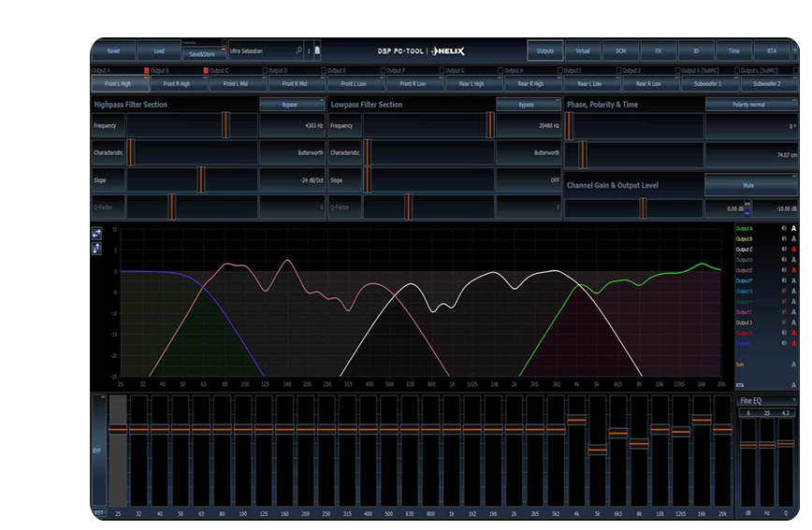Open the Polarity normal selector

[749, 105]
